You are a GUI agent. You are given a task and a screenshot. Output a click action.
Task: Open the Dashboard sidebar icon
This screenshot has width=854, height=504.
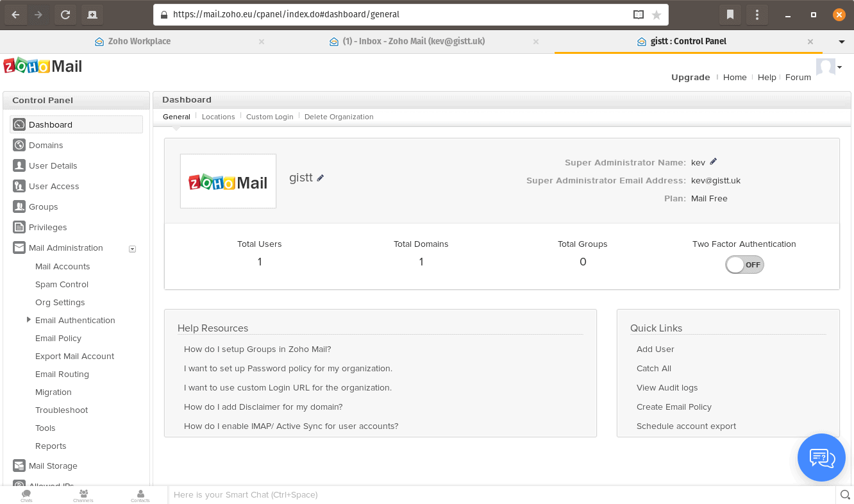[x=19, y=124]
